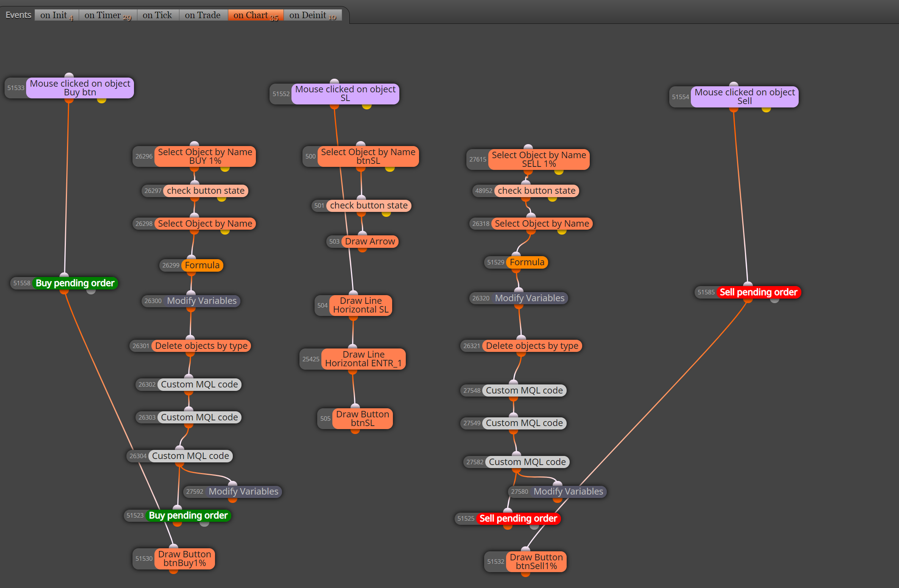Click block ID label 51532
The width and height of the screenshot is (899, 588).
(x=496, y=562)
